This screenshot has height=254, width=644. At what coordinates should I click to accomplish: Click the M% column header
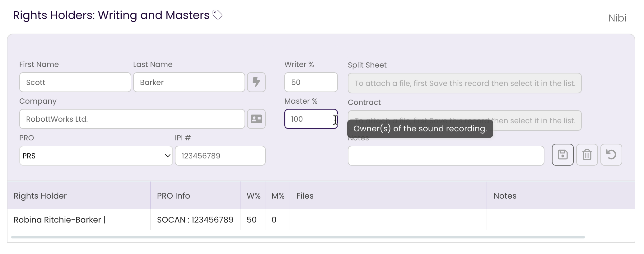[x=278, y=196]
